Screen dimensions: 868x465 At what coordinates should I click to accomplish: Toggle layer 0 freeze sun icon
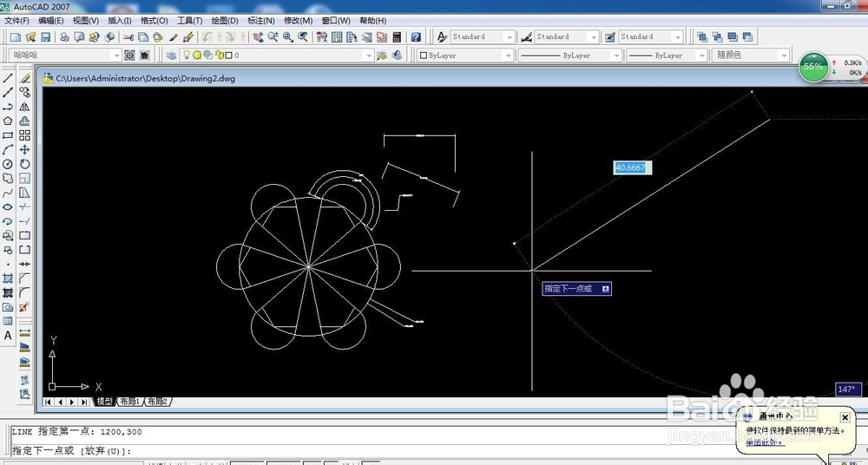click(197, 55)
